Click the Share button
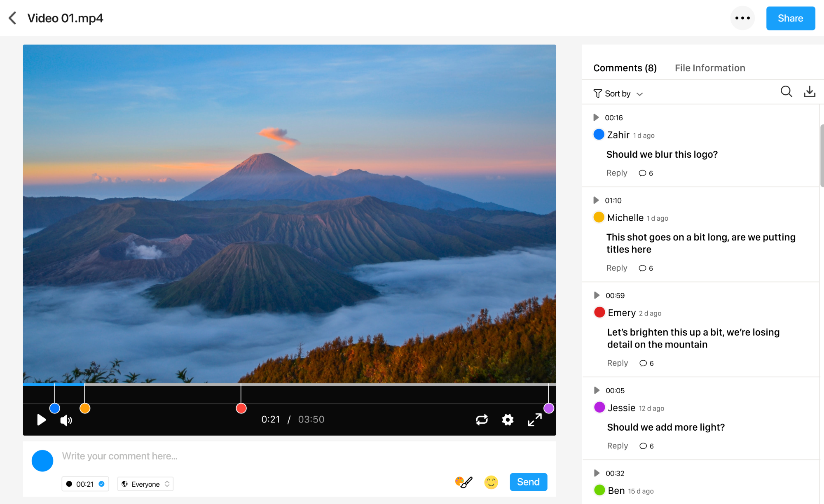824x504 pixels. pyautogui.click(x=790, y=18)
